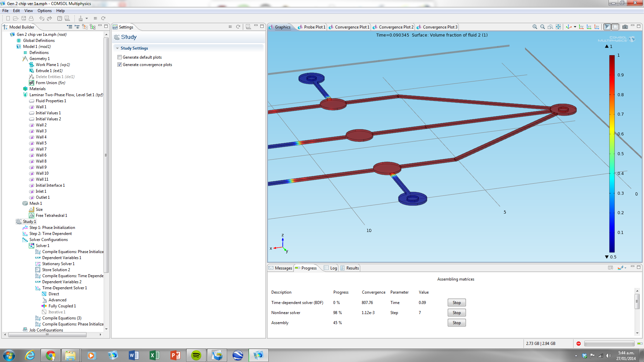Enable Generate default plots checkbox

pos(119,57)
